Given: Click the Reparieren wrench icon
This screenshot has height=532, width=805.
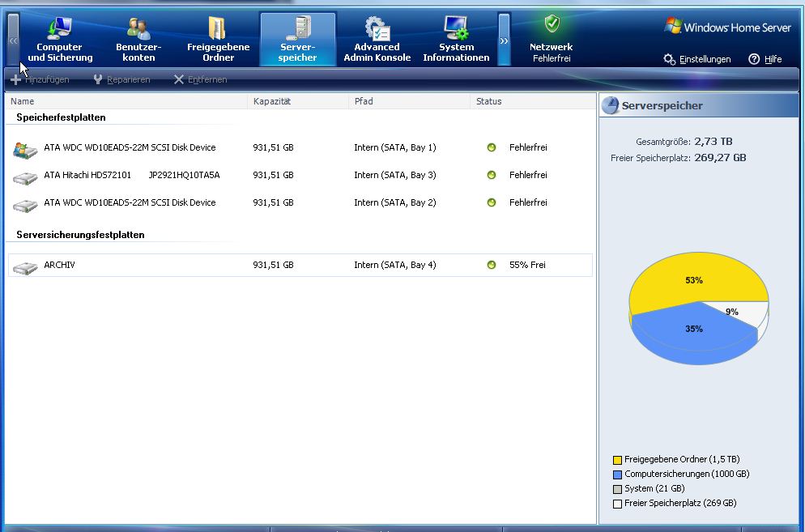Looking at the screenshot, I should [x=98, y=79].
